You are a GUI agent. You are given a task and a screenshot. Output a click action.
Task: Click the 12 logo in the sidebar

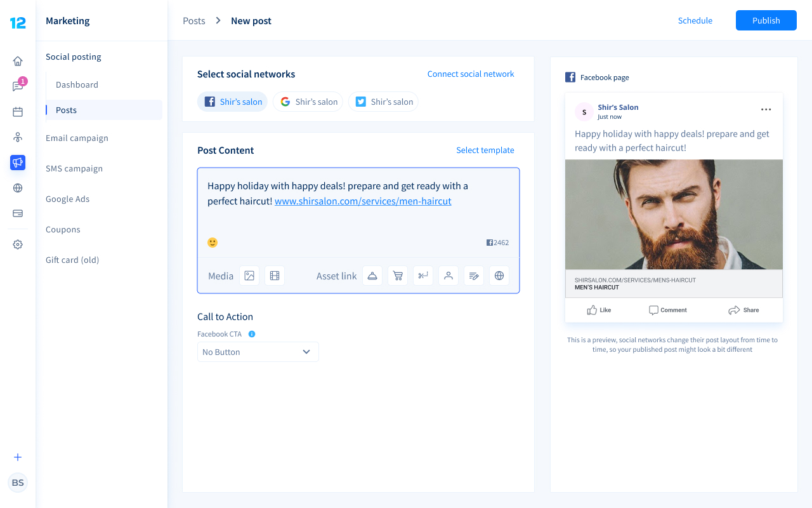[18, 23]
